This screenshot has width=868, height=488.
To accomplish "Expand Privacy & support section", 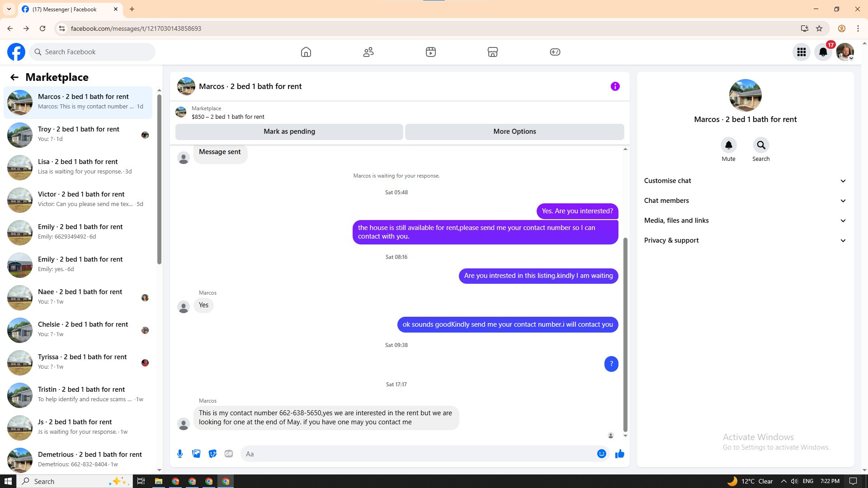I will point(745,240).
